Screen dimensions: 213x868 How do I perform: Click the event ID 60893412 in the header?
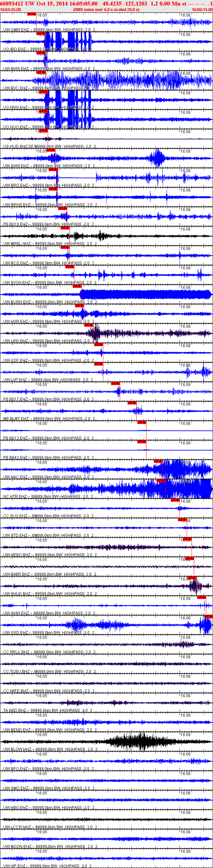coord(12,3)
